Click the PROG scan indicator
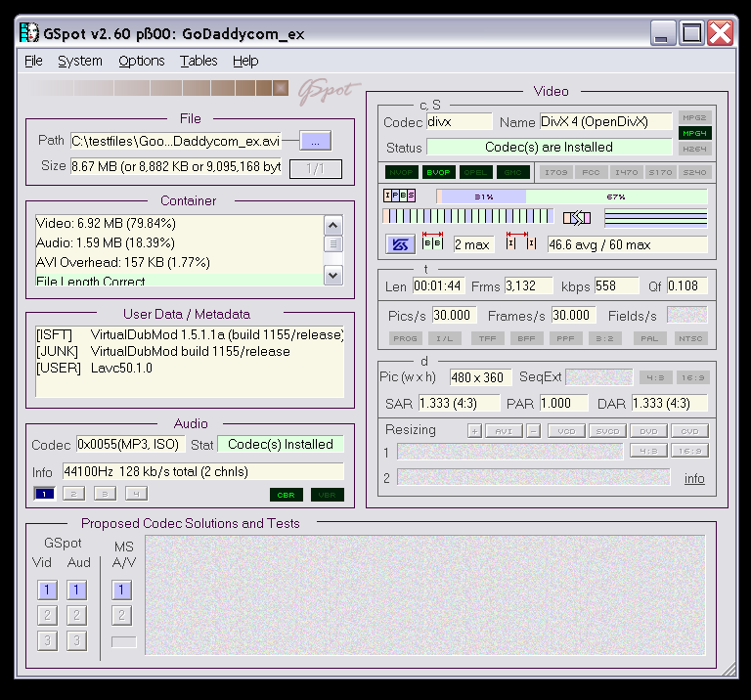This screenshot has width=751, height=700. pyautogui.click(x=405, y=338)
